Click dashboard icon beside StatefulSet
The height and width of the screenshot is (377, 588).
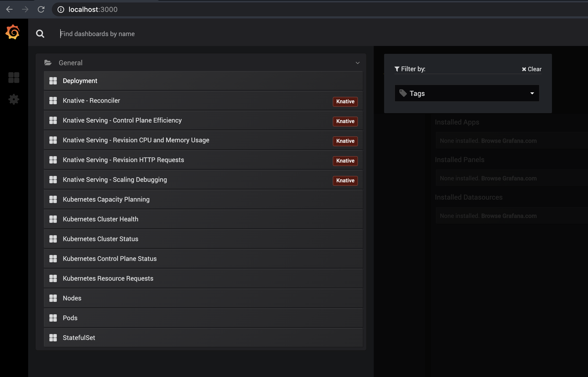(53, 338)
